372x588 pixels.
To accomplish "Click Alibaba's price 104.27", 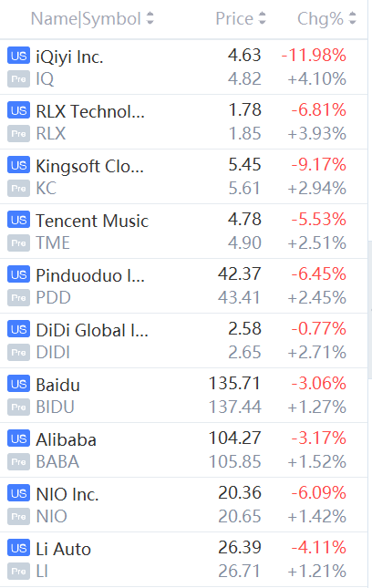I will click(234, 438).
